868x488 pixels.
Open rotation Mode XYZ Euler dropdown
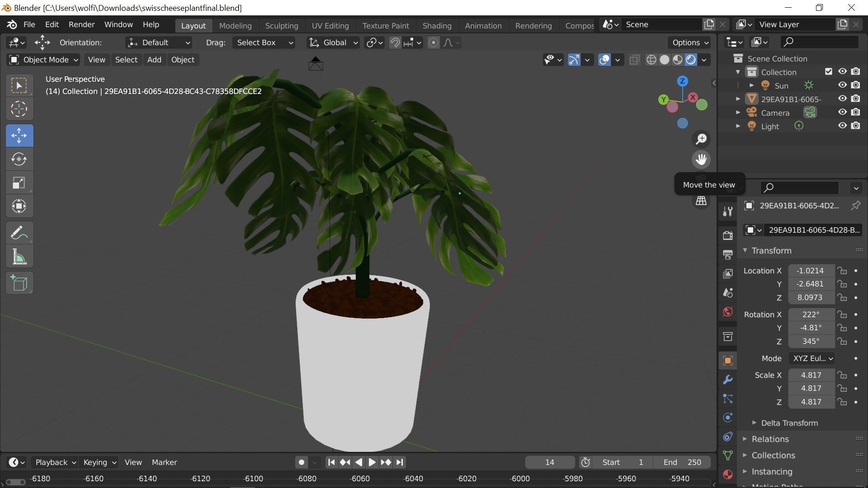point(811,358)
